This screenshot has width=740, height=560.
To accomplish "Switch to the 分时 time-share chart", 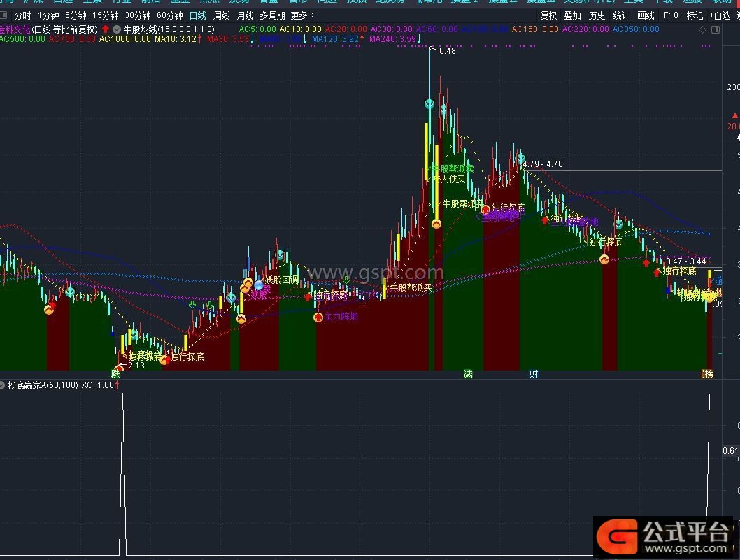I will [22, 15].
